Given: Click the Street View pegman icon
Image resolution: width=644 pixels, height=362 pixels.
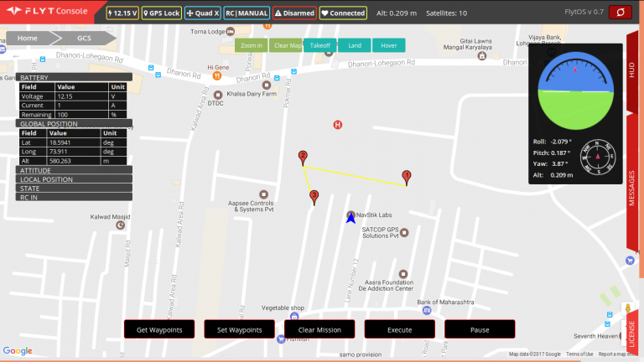Looking at the screenshot, I should [628, 308].
